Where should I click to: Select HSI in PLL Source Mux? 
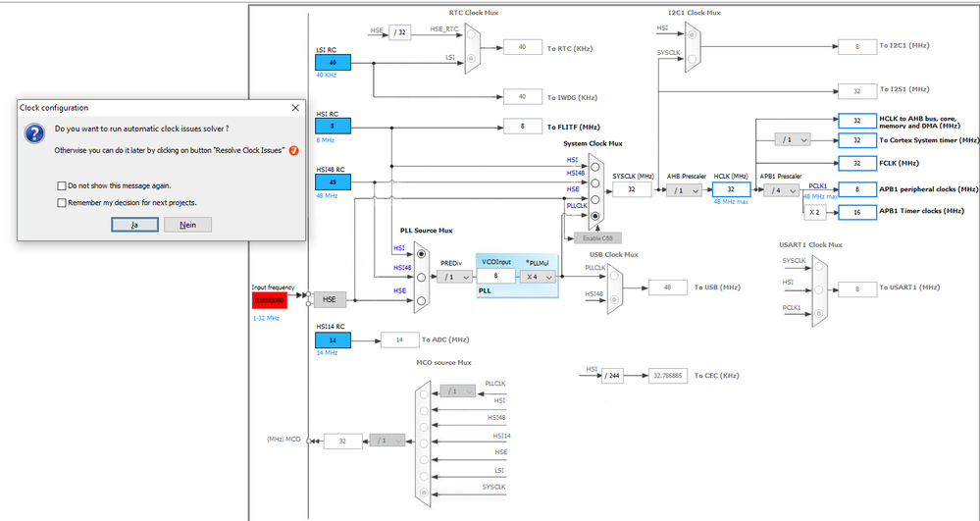click(421, 254)
